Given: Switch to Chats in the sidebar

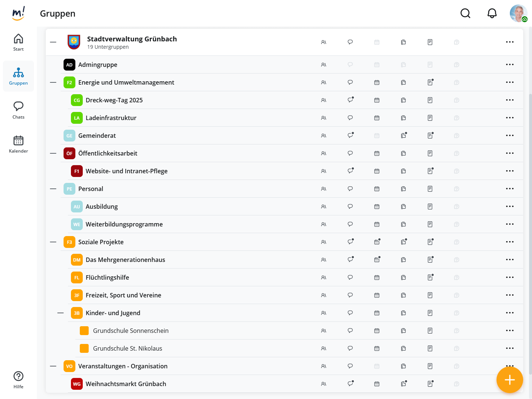Looking at the screenshot, I should click(18, 110).
